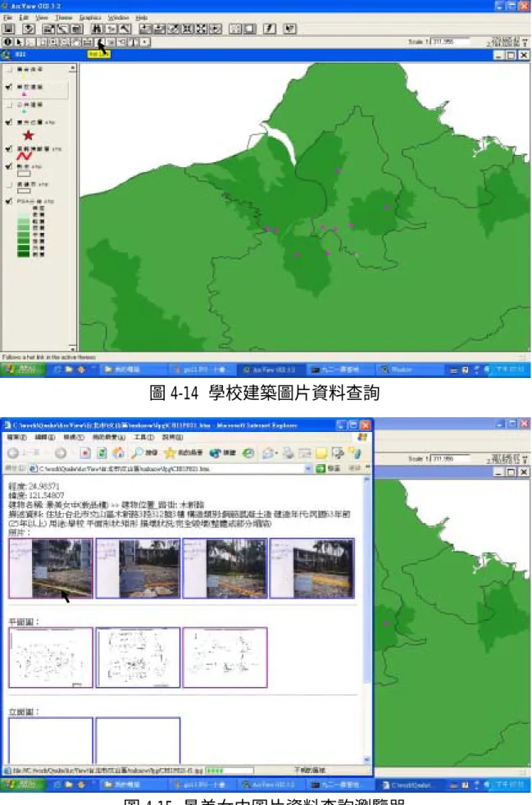Viewport: 532px width, 805px height.
Task: Open the View menu in ArcView
Action: 42,17
